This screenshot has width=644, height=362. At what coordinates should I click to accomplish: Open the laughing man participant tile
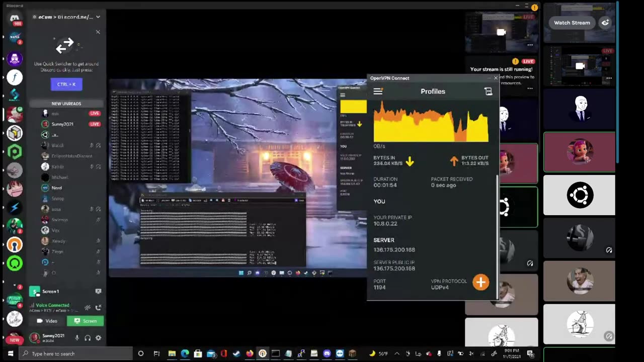point(579,281)
